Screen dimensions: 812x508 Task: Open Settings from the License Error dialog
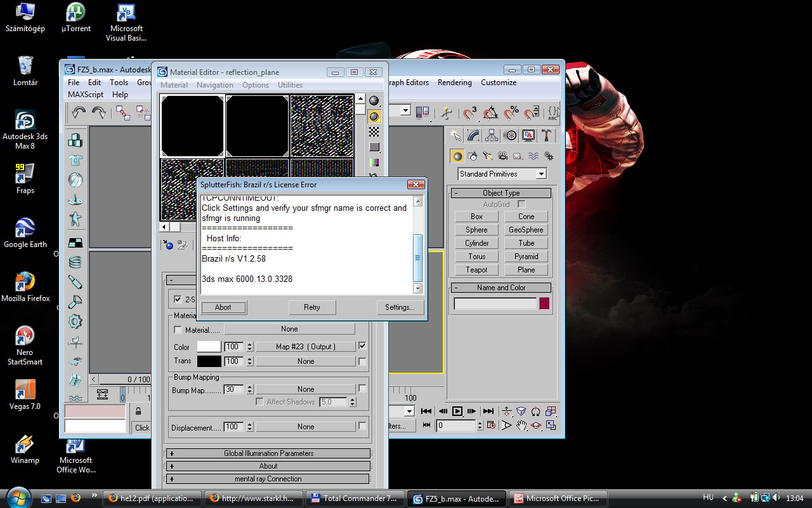coord(400,307)
